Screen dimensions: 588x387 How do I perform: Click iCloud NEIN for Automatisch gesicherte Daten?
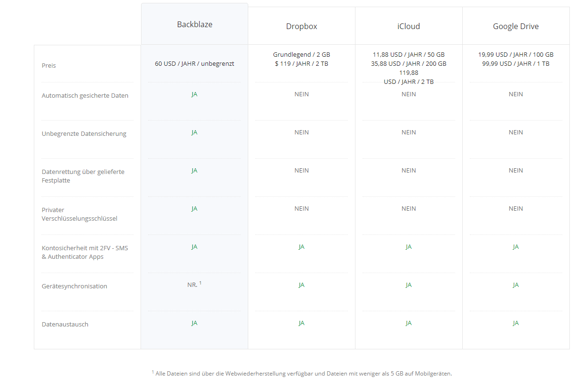(409, 94)
